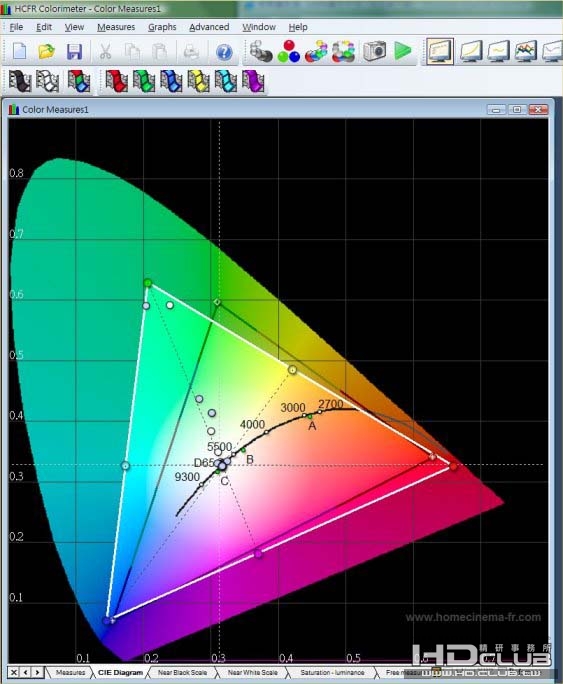
Task: Open the Graphs menu
Action: point(162,27)
